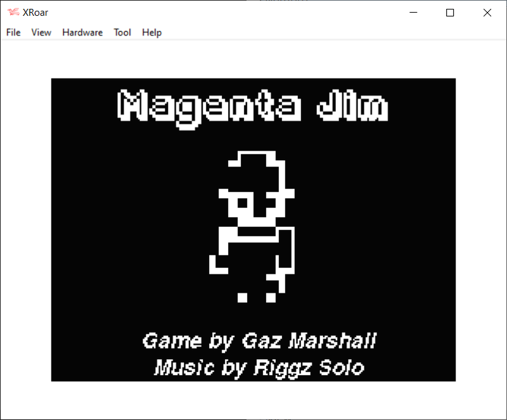Close the XRoar emulator window
This screenshot has height=420, width=507.
point(487,13)
